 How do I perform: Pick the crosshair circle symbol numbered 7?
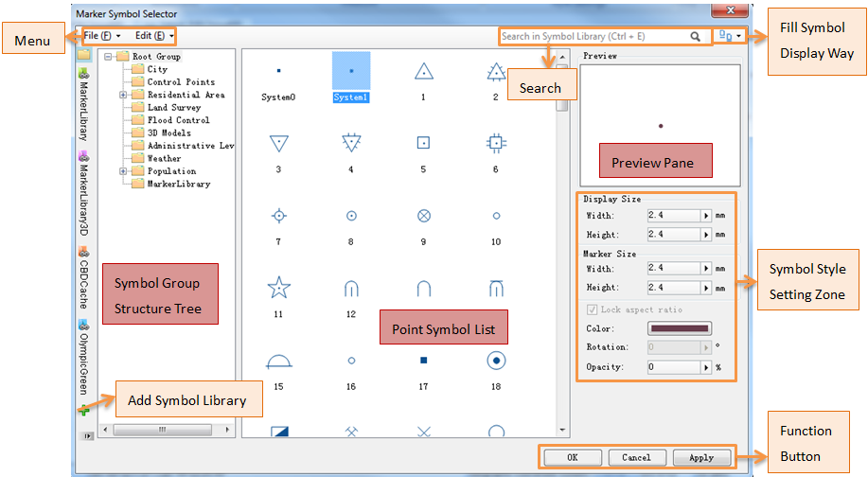(x=278, y=216)
